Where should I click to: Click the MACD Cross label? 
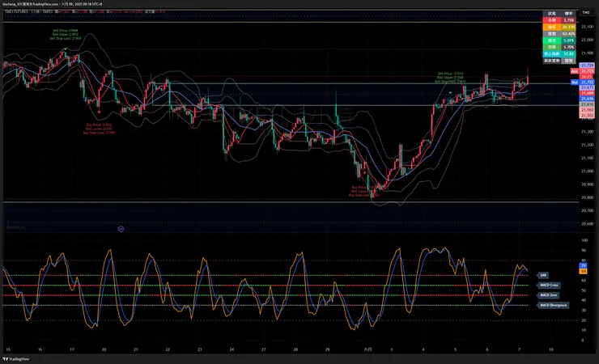pyautogui.click(x=549, y=285)
